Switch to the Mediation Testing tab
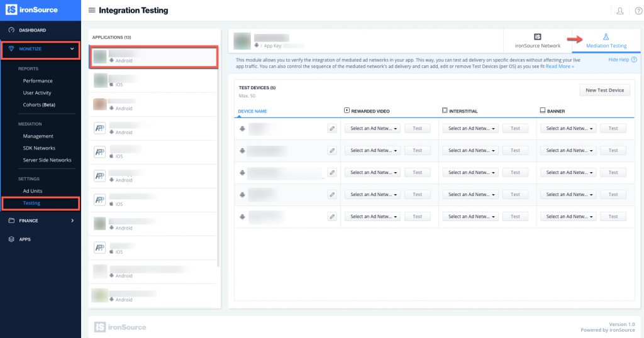The height and width of the screenshot is (338, 644). pyautogui.click(x=606, y=41)
